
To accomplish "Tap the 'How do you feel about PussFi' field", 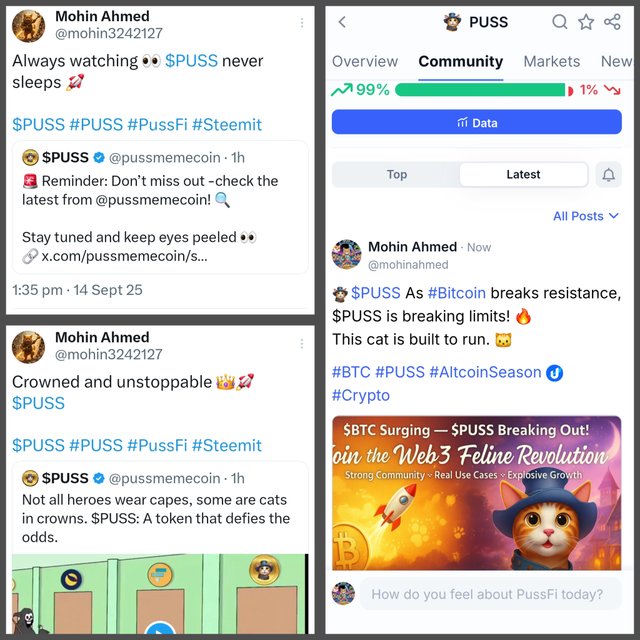I will pos(490,594).
